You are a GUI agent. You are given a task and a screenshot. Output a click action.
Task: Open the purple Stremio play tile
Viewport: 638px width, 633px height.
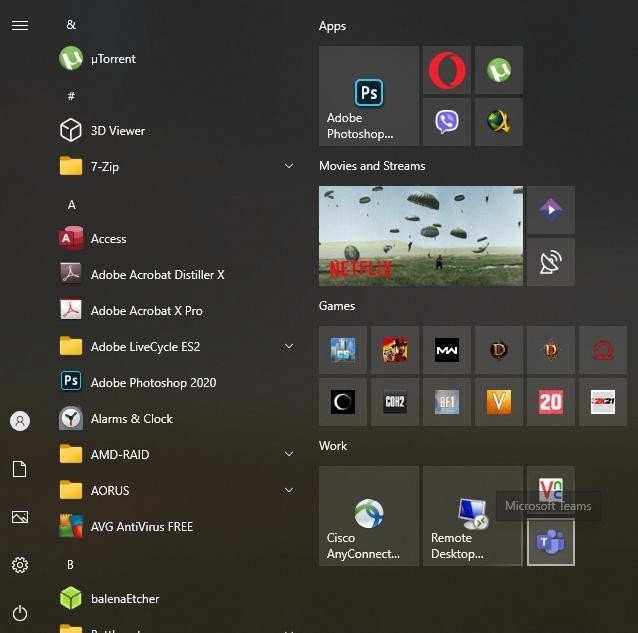(551, 210)
